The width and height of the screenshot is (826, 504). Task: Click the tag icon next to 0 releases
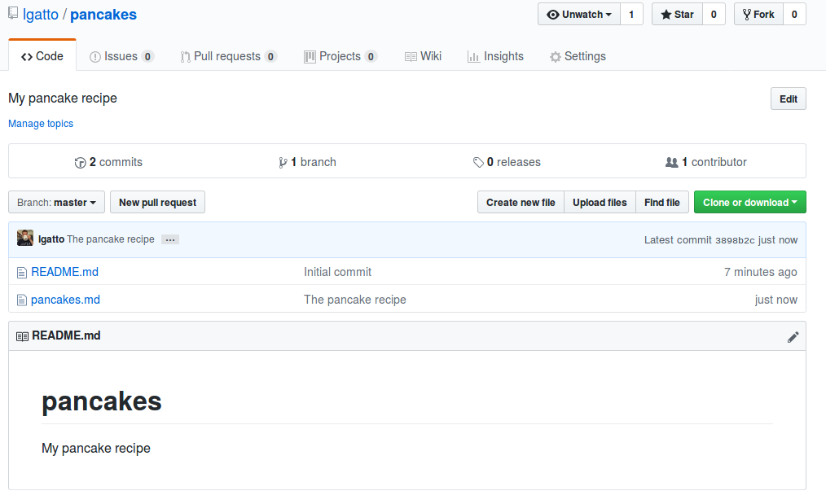[479, 161]
